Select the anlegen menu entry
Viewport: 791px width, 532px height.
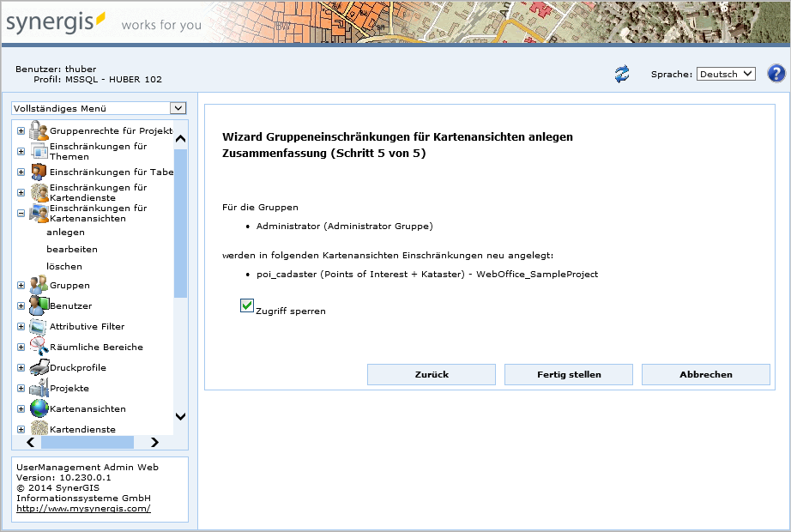point(65,232)
